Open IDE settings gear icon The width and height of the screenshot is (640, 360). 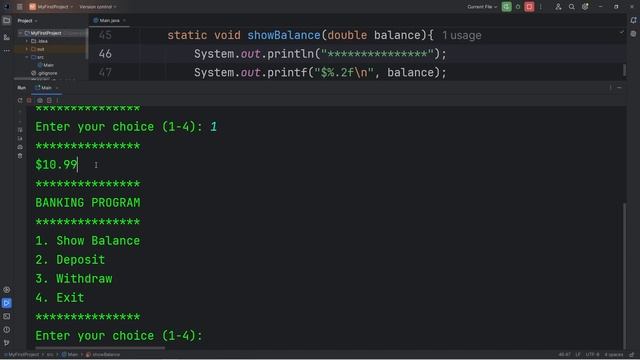point(585,7)
